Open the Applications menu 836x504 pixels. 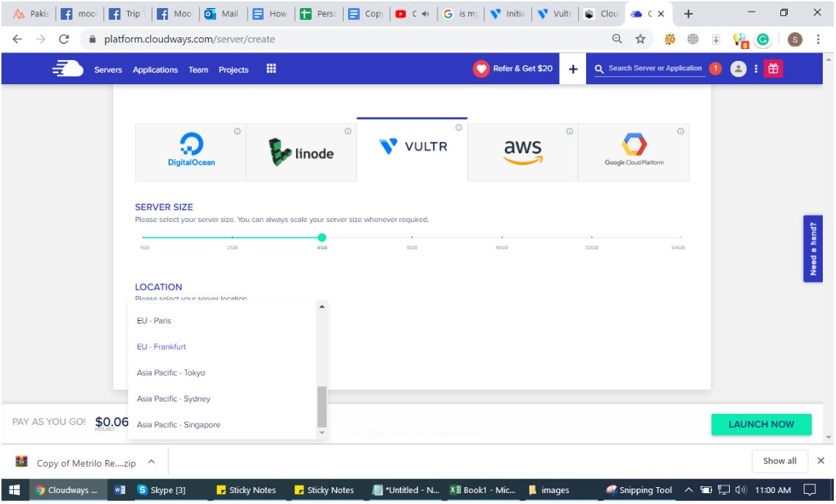(155, 70)
